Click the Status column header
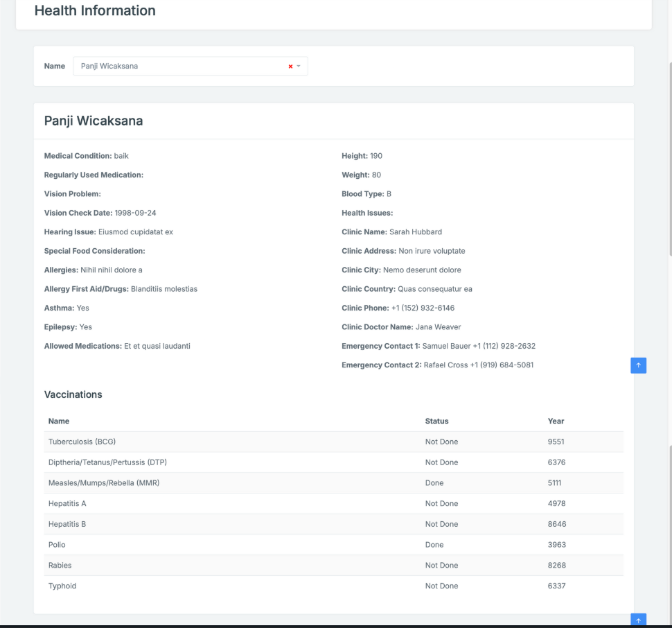 (x=436, y=421)
